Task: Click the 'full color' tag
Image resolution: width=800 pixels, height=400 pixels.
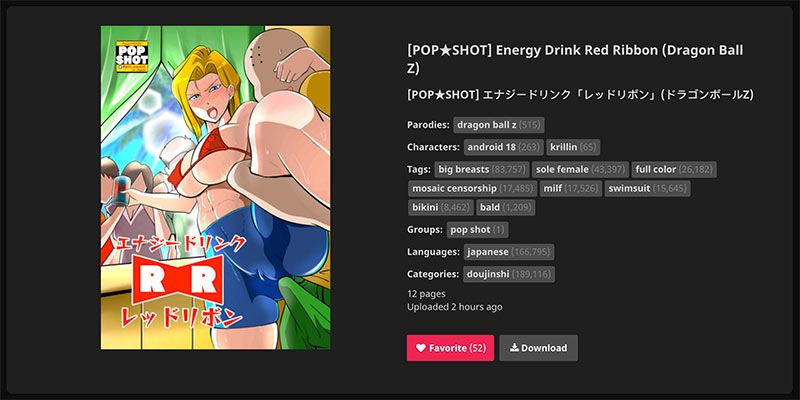Action: [x=674, y=169]
